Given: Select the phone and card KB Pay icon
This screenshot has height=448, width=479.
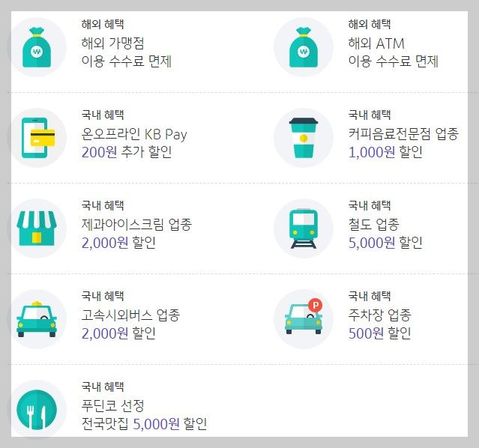Looking at the screenshot, I should (x=37, y=138).
